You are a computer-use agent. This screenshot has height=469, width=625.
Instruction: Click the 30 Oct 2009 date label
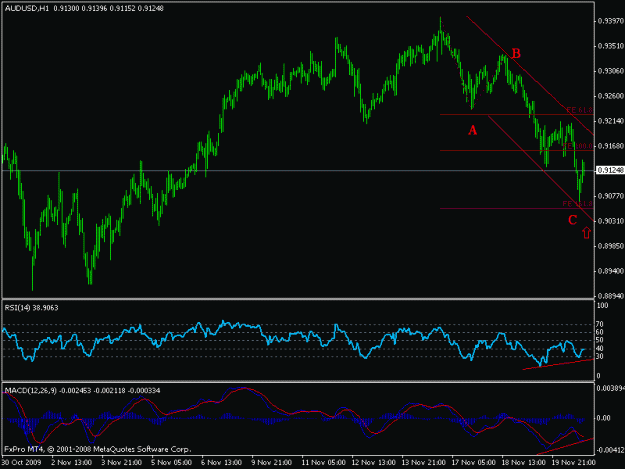pyautogui.click(x=22, y=462)
